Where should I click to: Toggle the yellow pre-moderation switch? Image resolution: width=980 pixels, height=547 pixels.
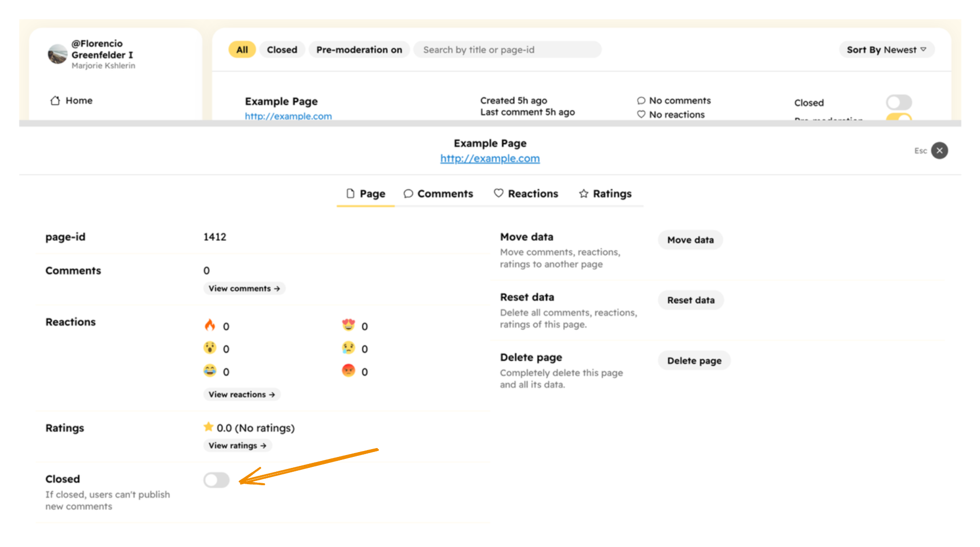point(898,117)
